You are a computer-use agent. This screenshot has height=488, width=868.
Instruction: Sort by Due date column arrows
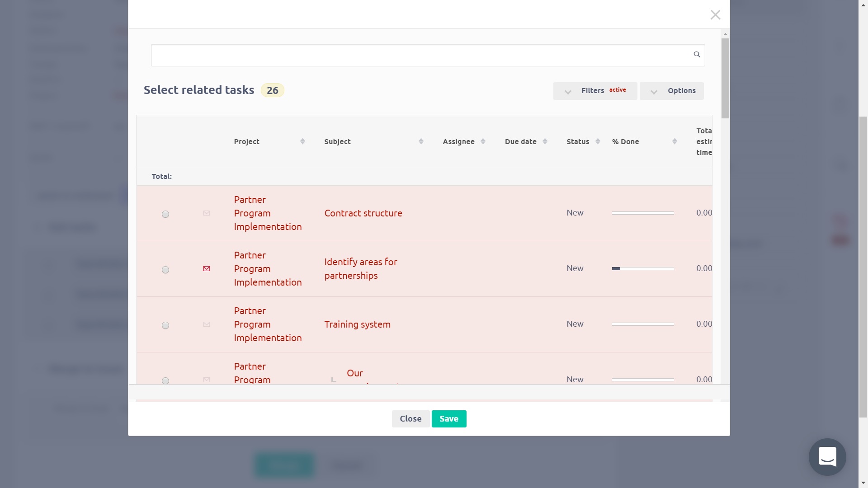point(545,141)
